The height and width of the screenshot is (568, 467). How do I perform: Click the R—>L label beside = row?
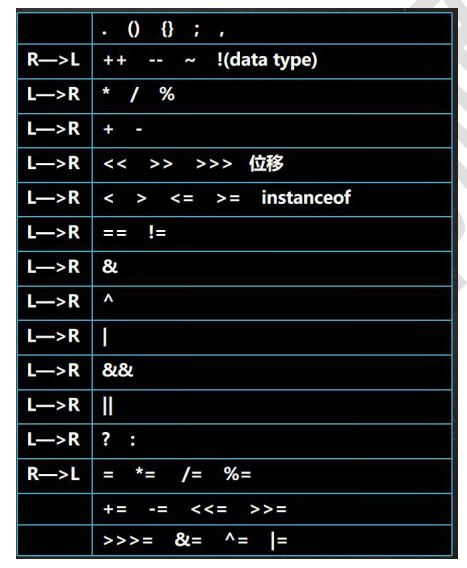click(53, 474)
